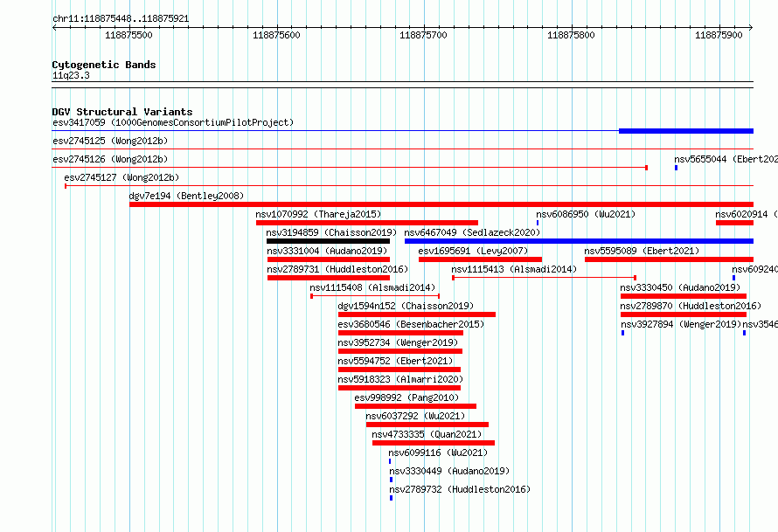Open nsv6467049 (Sedlazeck2020) variant label
The image size is (778, 532).
(x=472, y=232)
